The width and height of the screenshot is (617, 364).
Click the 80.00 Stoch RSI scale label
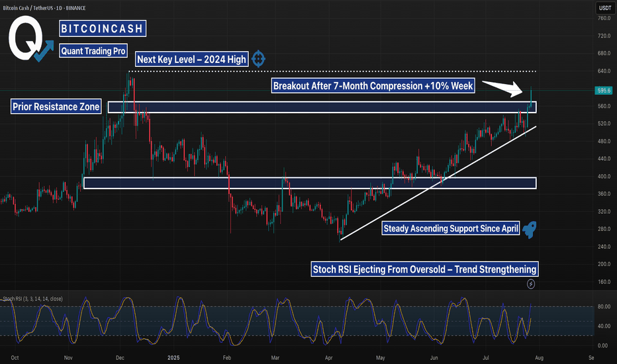(x=604, y=306)
